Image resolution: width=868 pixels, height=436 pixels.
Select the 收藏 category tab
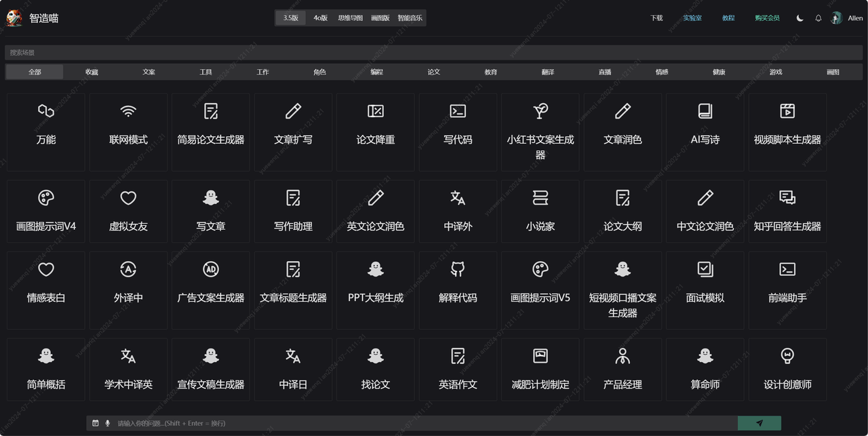92,72
